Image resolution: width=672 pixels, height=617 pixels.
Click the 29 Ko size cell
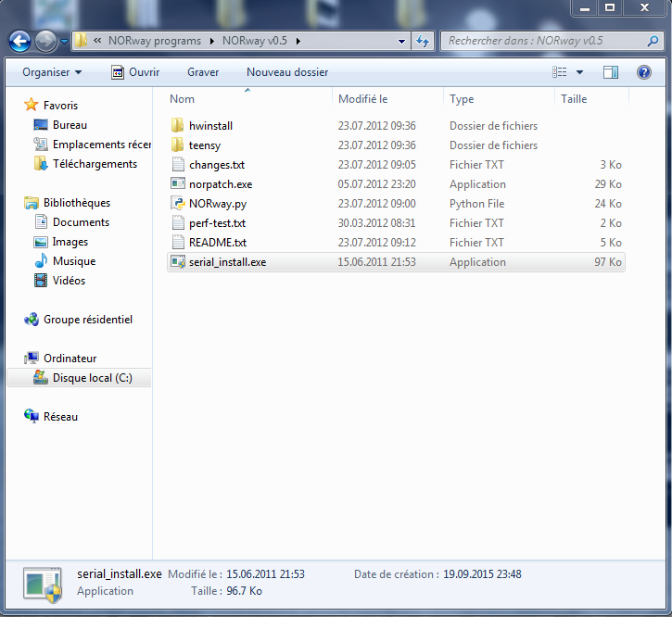pyautogui.click(x=608, y=183)
